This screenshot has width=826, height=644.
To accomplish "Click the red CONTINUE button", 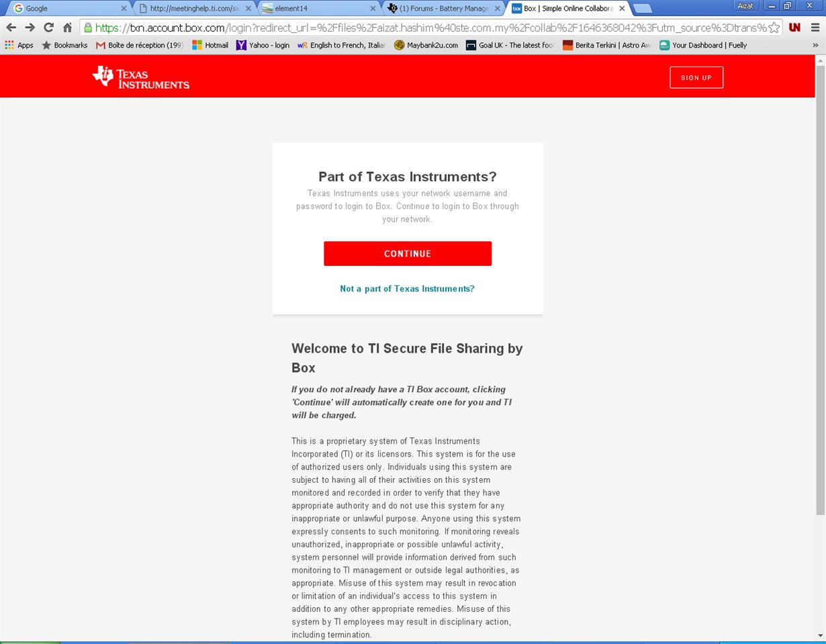I will click(408, 254).
